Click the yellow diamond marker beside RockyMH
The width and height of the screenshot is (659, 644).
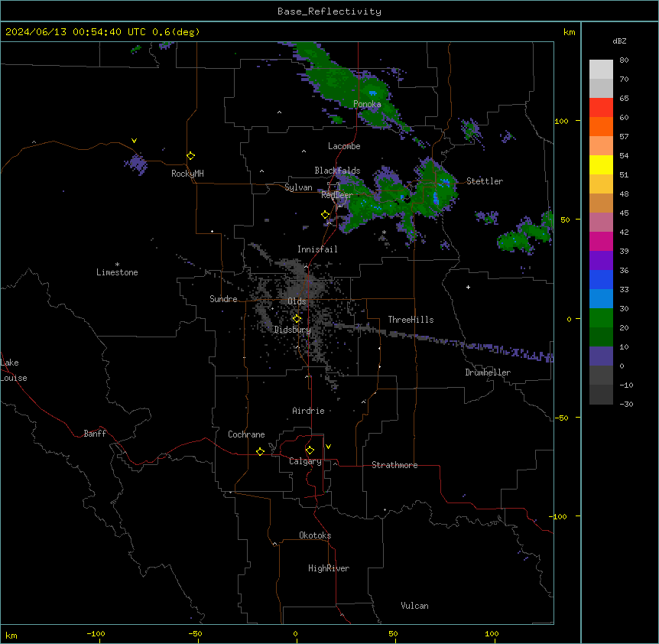tap(190, 156)
